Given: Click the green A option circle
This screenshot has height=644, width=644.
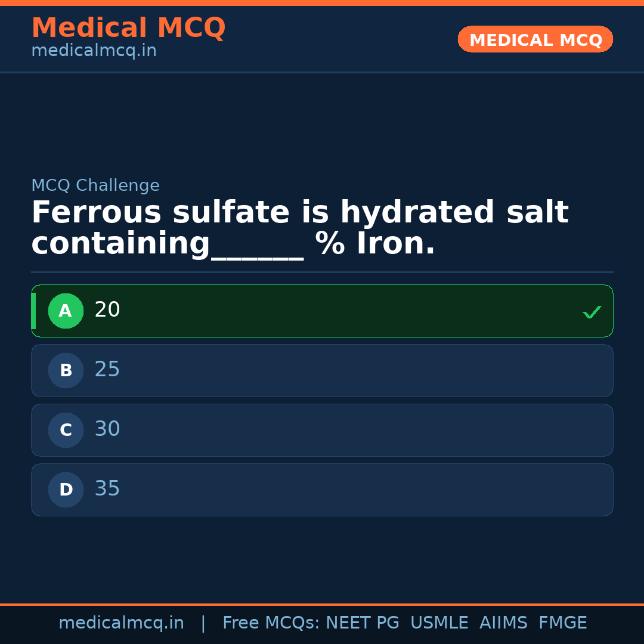Looking at the screenshot, I should 66,311.
